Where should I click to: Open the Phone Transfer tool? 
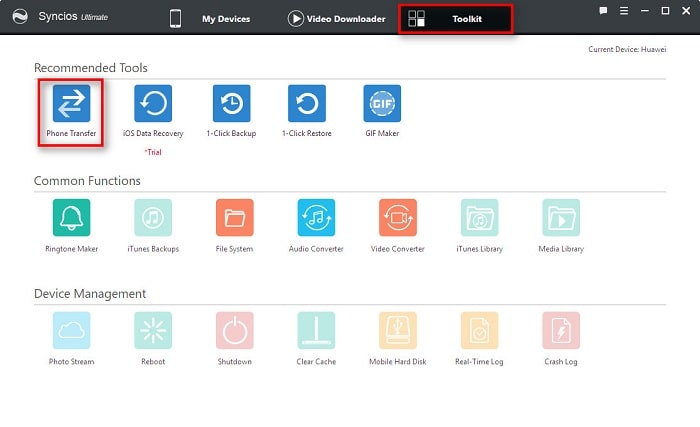pos(71,103)
